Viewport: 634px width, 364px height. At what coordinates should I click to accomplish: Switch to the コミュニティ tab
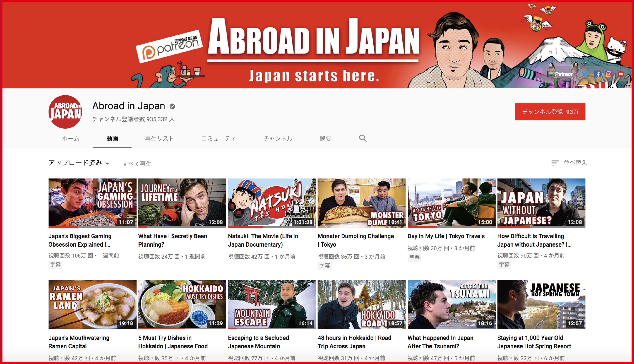[219, 138]
